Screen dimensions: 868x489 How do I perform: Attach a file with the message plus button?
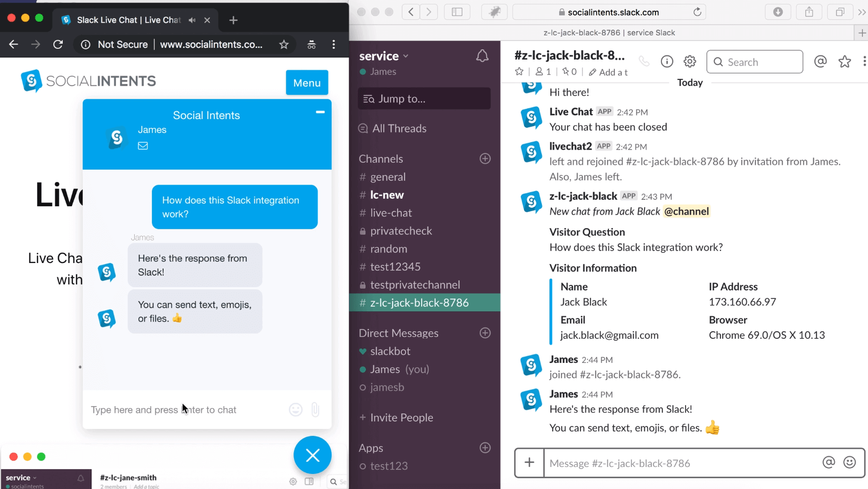coord(529,463)
